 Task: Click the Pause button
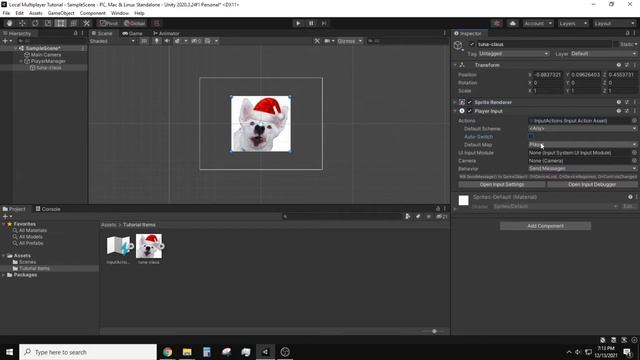(311, 23)
